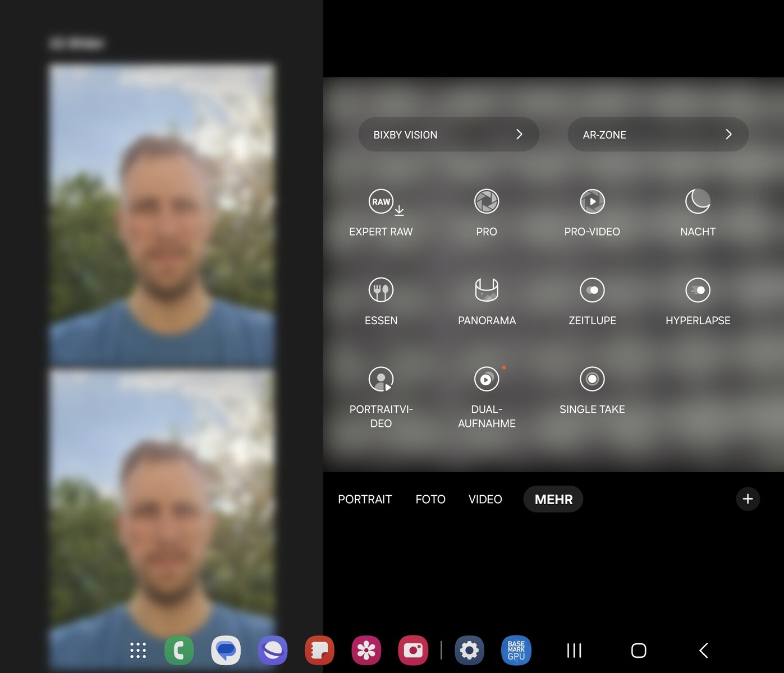Open the orange-red notes app in taskbar

tap(319, 651)
